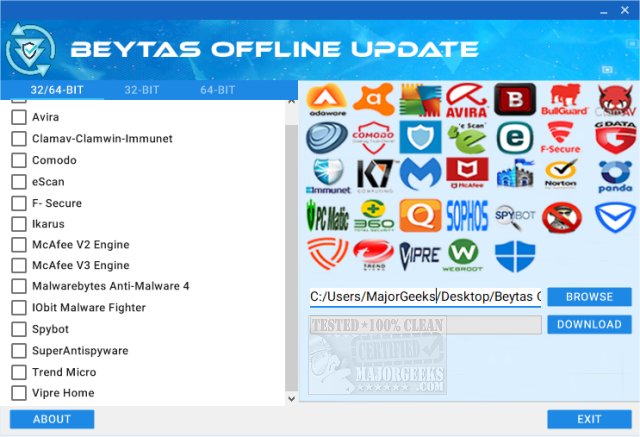The height and width of the screenshot is (437, 640).
Task: Click the scrollbar up arrow
Action: 291,101
